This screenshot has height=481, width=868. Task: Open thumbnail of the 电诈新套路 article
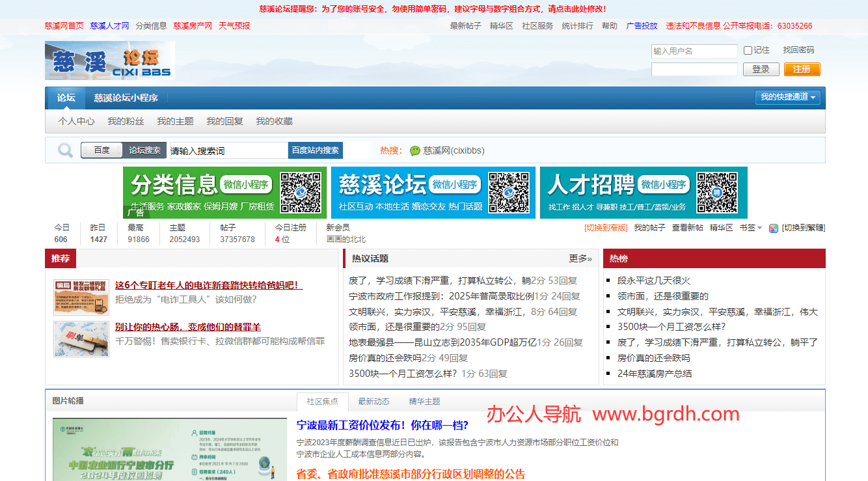point(81,297)
